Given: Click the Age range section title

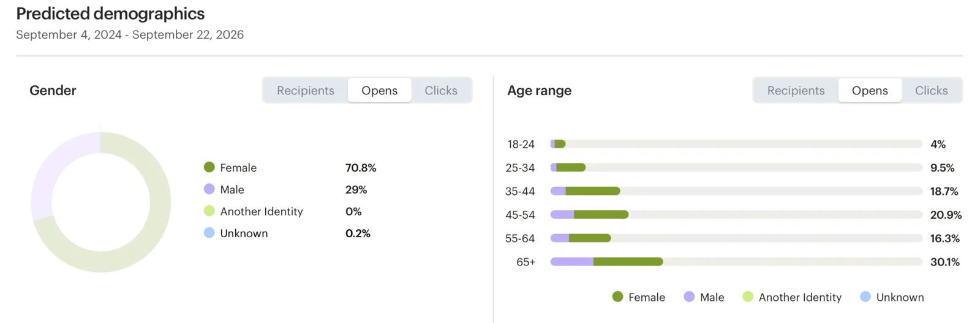Looking at the screenshot, I should [539, 91].
